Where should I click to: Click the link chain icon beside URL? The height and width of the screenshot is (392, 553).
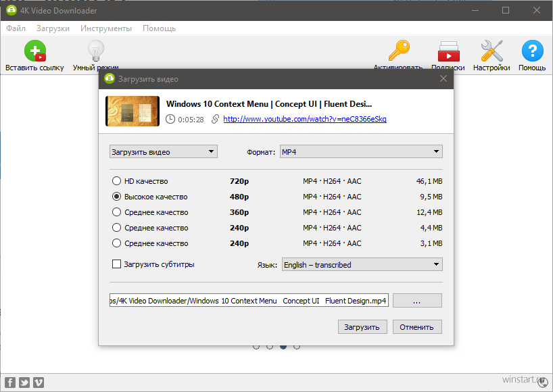pos(215,119)
